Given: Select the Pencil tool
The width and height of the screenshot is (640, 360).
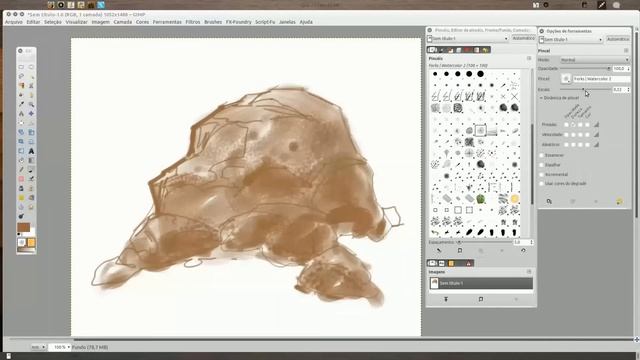Looking at the screenshot, I should click(21, 170).
